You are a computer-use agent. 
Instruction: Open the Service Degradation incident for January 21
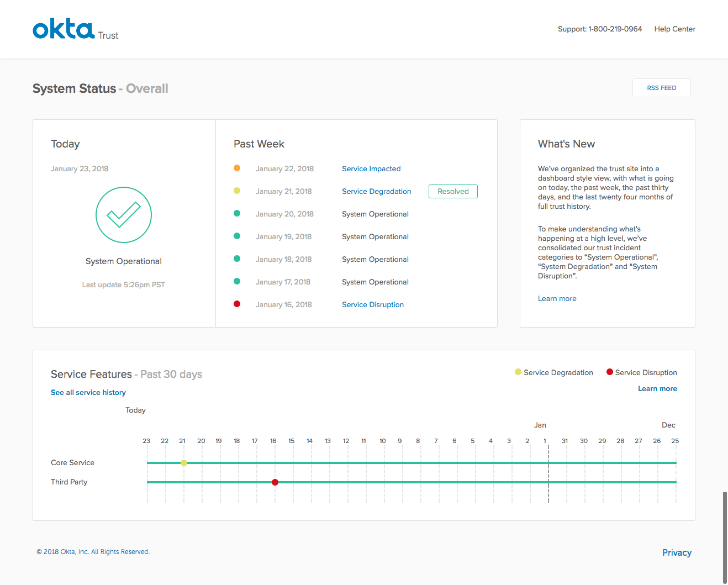[x=376, y=191]
